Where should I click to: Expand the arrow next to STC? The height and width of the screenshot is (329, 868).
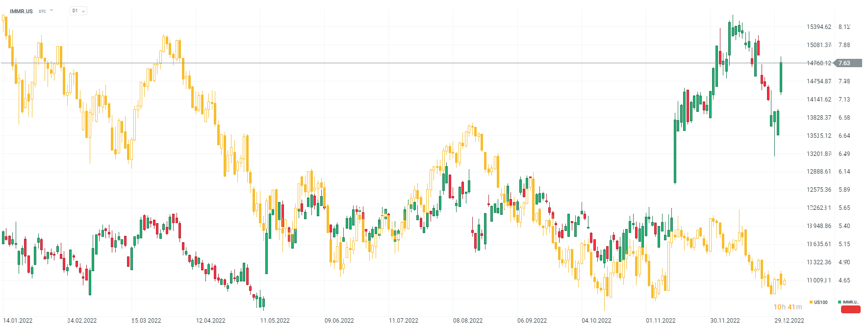(51, 10)
